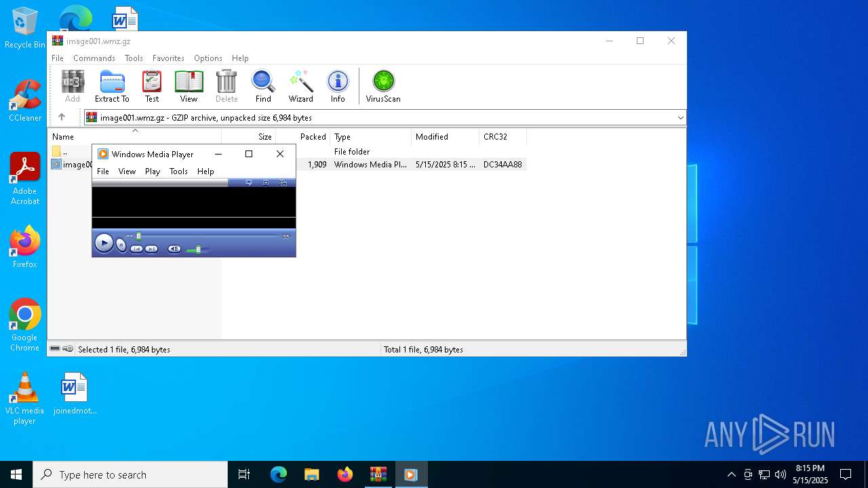
Task: Sort by Type column header
Action: pos(370,137)
